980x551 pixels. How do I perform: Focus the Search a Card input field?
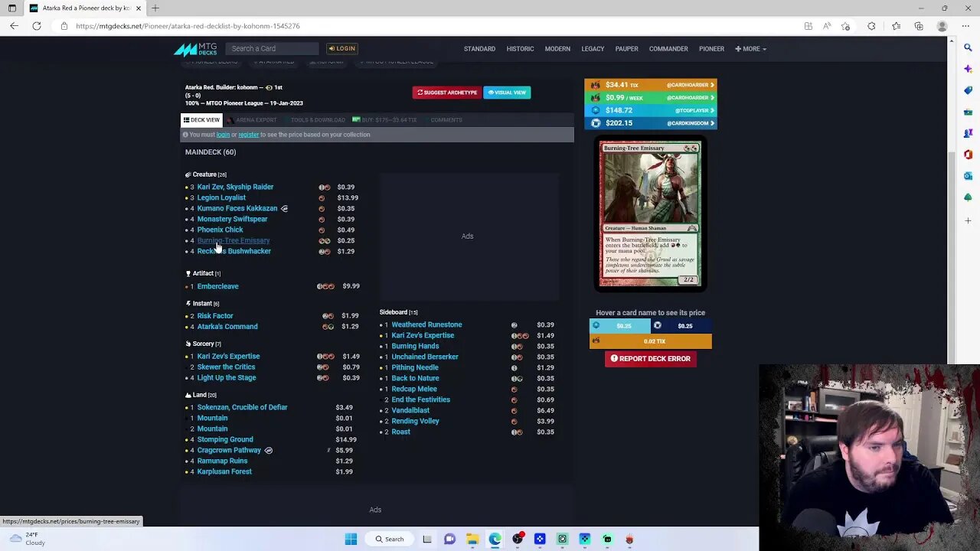[272, 49]
